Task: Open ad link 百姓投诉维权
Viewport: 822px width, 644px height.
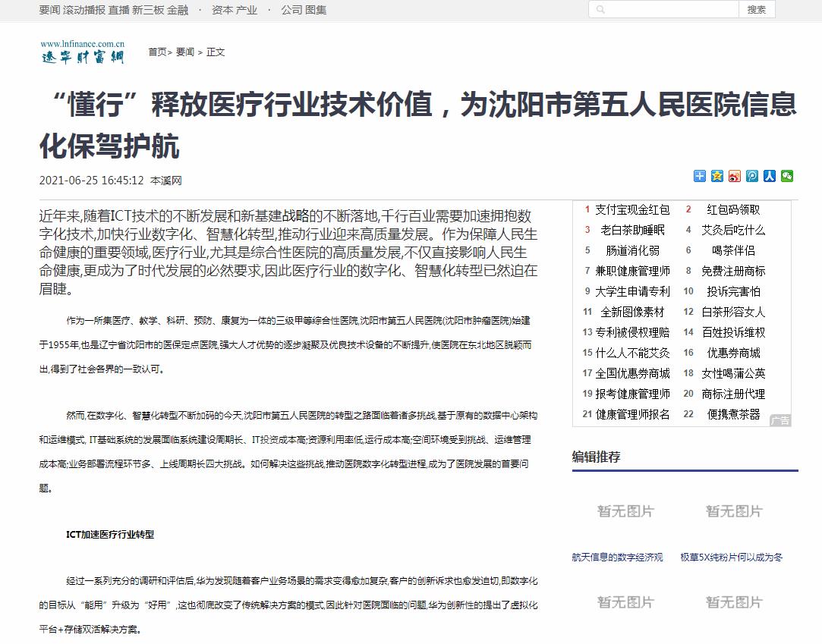Action: (x=733, y=332)
